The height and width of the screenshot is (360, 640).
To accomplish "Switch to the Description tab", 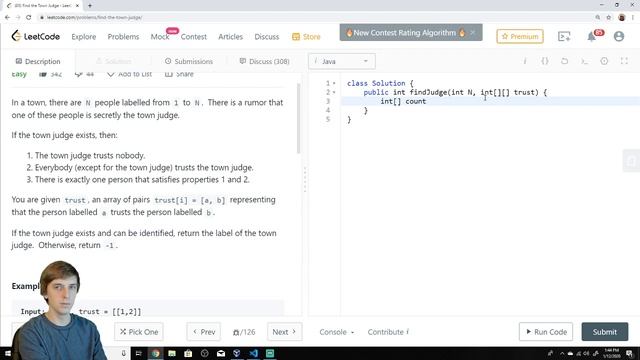I will [x=38, y=61].
